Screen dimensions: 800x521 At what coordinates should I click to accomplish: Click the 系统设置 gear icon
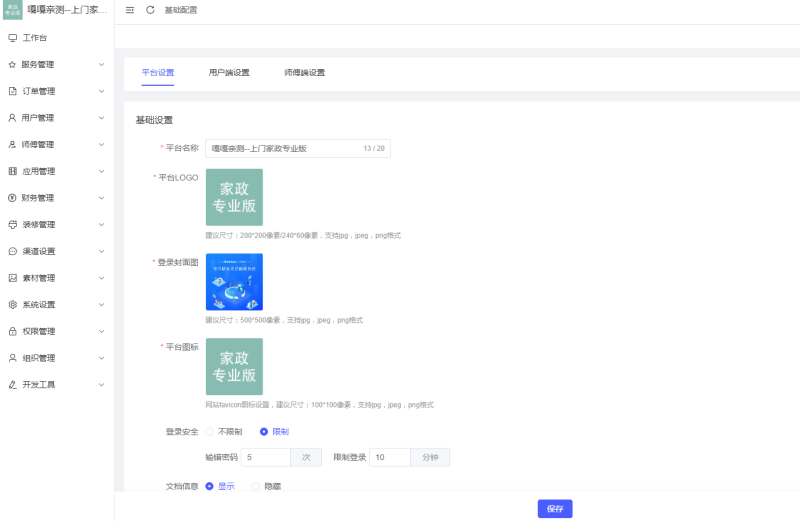[13, 305]
